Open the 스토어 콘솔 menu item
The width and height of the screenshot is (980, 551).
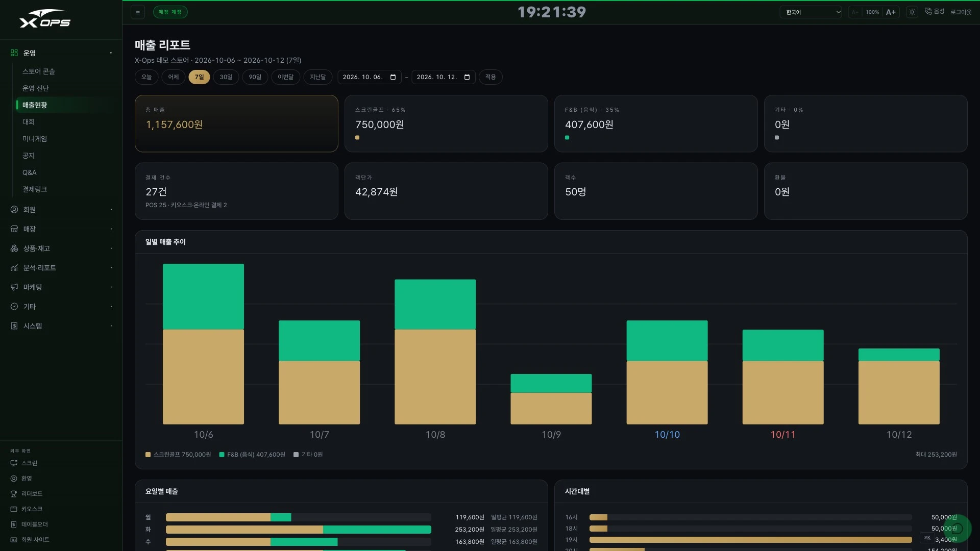[39, 71]
